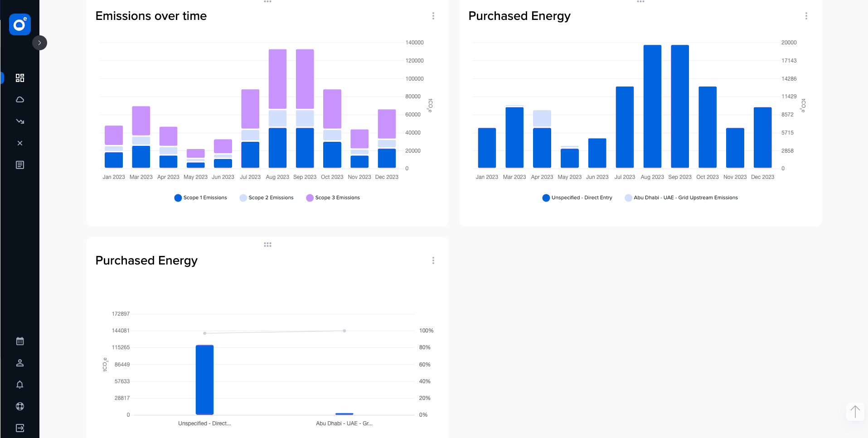The image size is (868, 438).
Task: Open the kebab menu on Emissions over time
Action: click(x=433, y=16)
